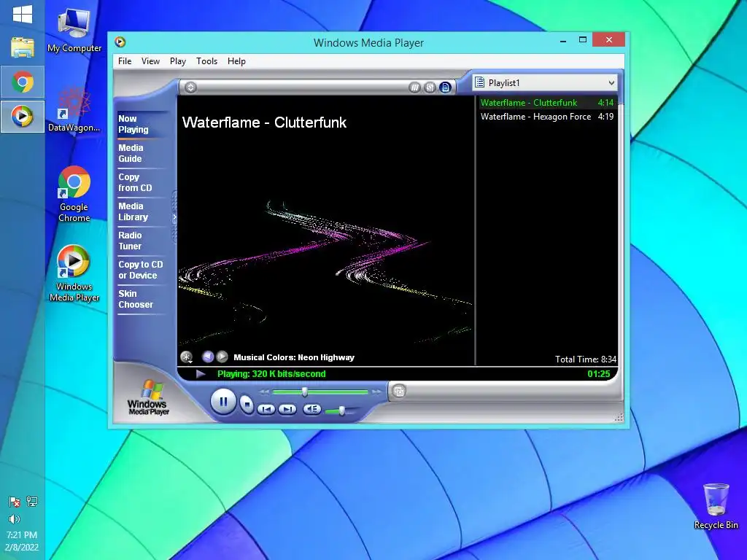Select the Windows Media Player desktop shortcut

74,273
